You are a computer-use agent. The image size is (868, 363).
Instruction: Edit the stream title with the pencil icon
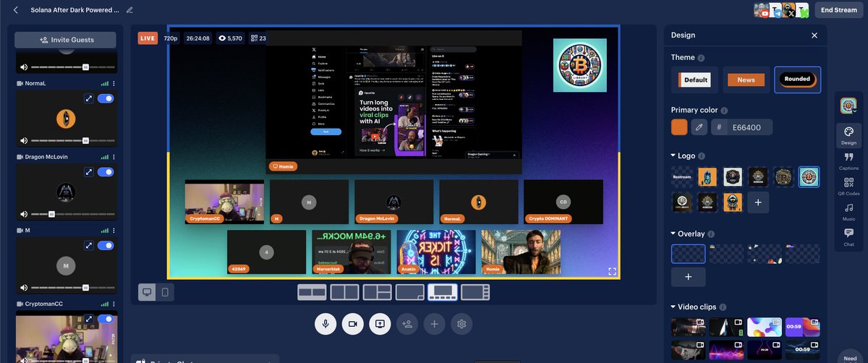pyautogui.click(x=129, y=10)
